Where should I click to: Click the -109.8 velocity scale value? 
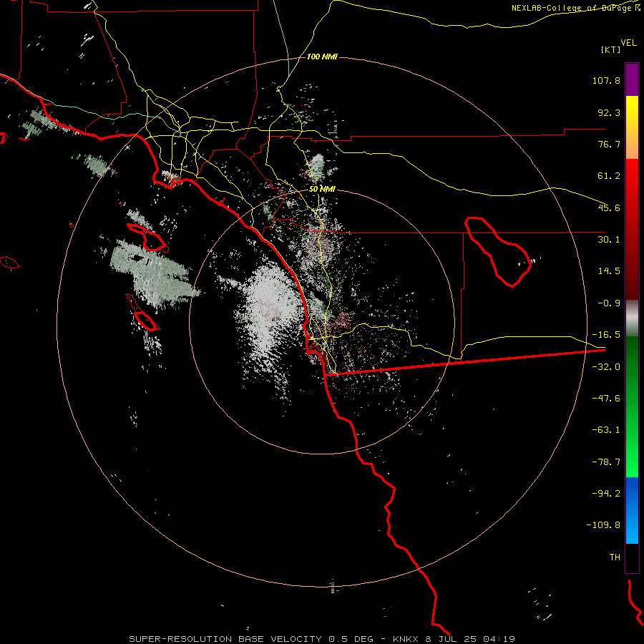pos(603,525)
